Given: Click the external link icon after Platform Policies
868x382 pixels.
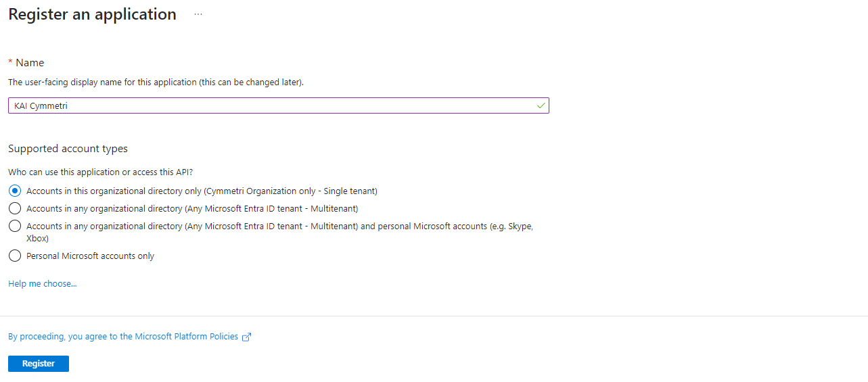Looking at the screenshot, I should [247, 337].
